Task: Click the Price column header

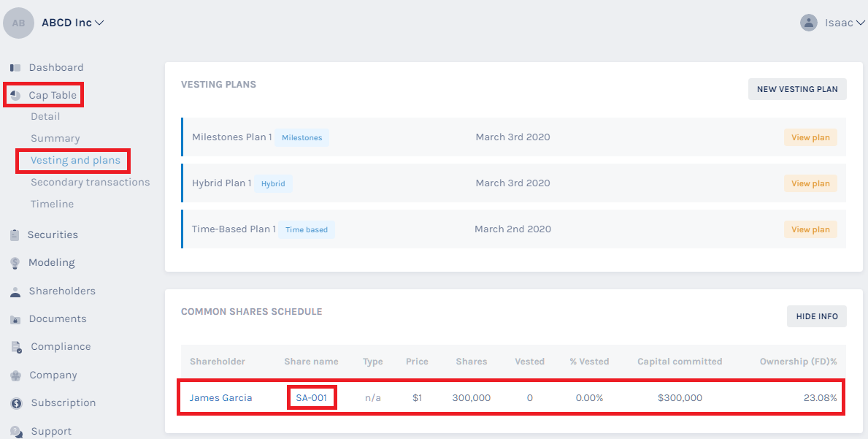Action: pos(417,362)
